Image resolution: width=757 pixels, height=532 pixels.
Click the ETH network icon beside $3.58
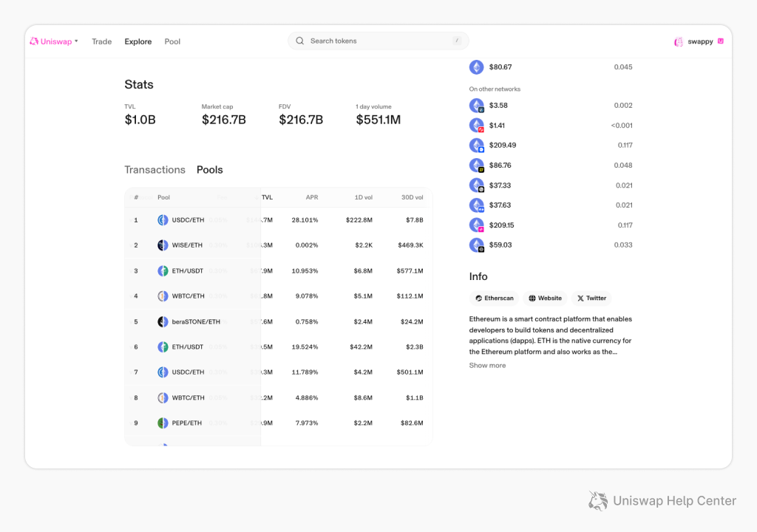[x=477, y=106]
